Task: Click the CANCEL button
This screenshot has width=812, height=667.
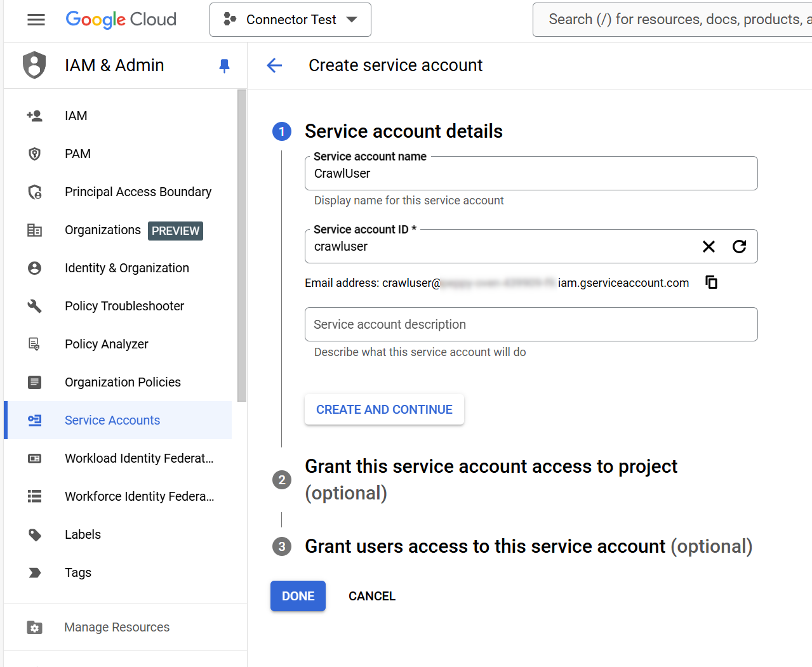Action: 372,596
